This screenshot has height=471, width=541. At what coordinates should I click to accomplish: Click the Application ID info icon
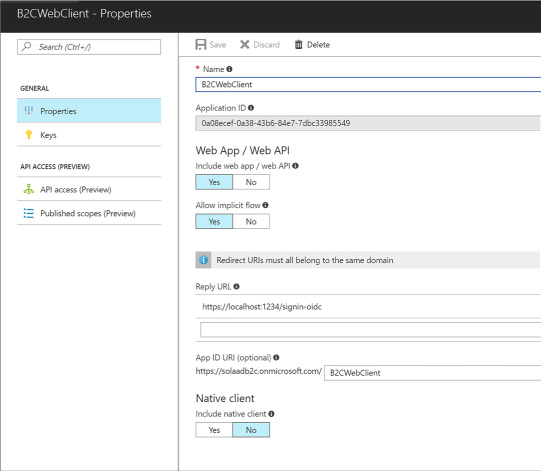pos(251,108)
